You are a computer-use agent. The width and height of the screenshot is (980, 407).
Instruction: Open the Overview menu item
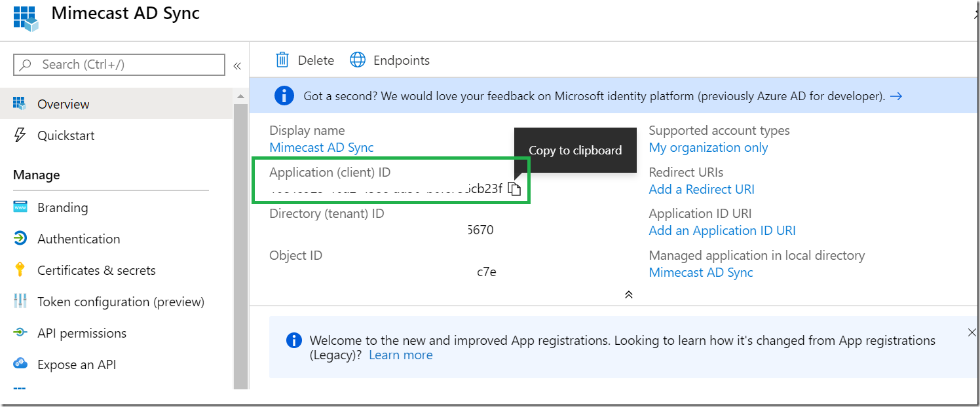click(117, 104)
